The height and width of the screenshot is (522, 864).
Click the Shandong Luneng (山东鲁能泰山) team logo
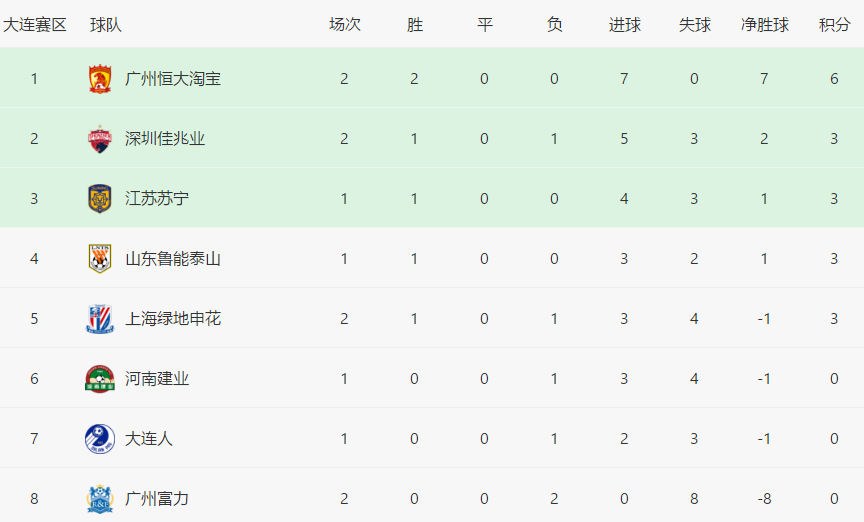[x=100, y=258]
